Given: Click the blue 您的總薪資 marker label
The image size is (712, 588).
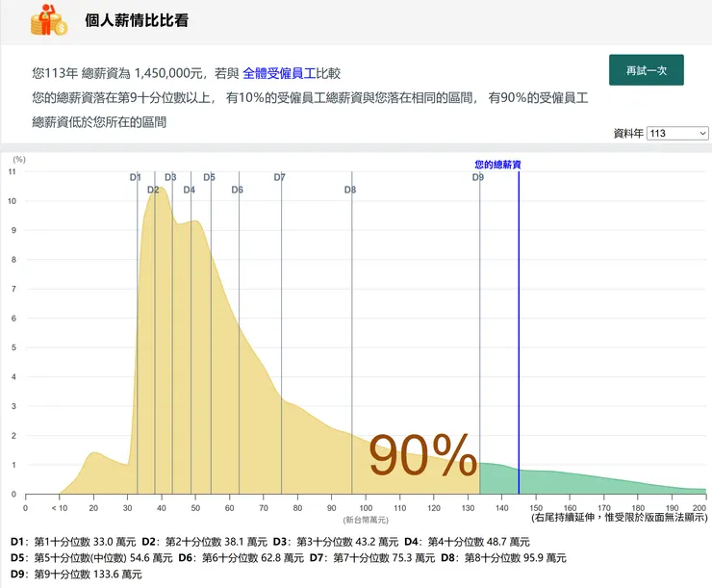Looking at the screenshot, I should coord(497,165).
